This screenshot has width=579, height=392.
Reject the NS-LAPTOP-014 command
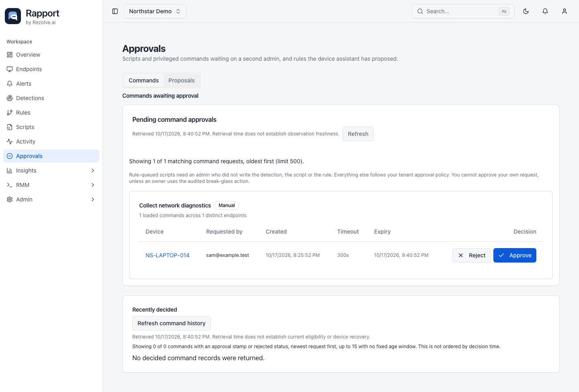click(x=472, y=255)
